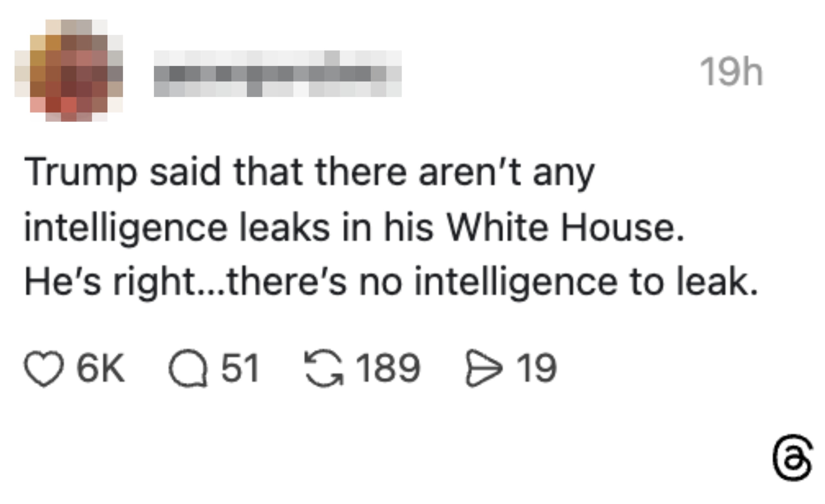View the 6K likes count
825x504 pixels.
[x=100, y=368]
